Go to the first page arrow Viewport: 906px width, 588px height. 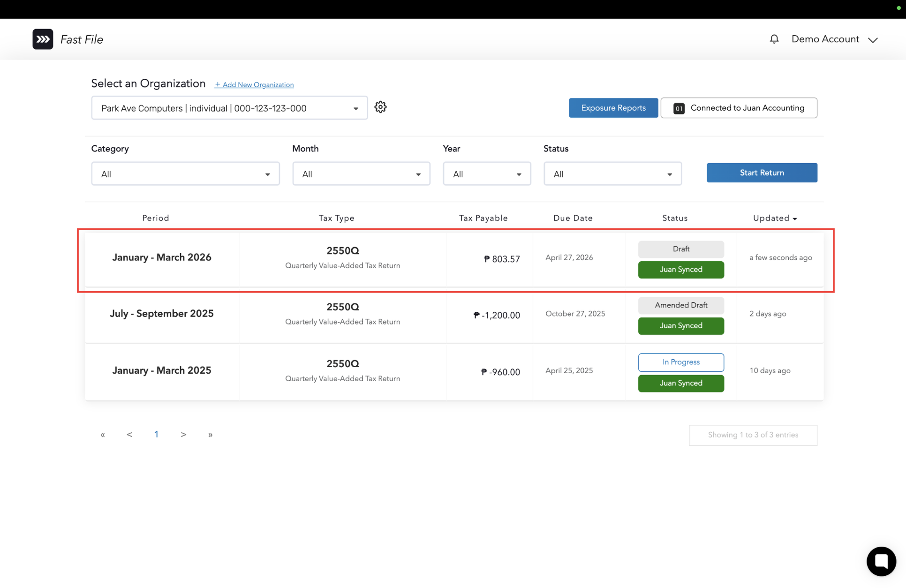point(103,435)
